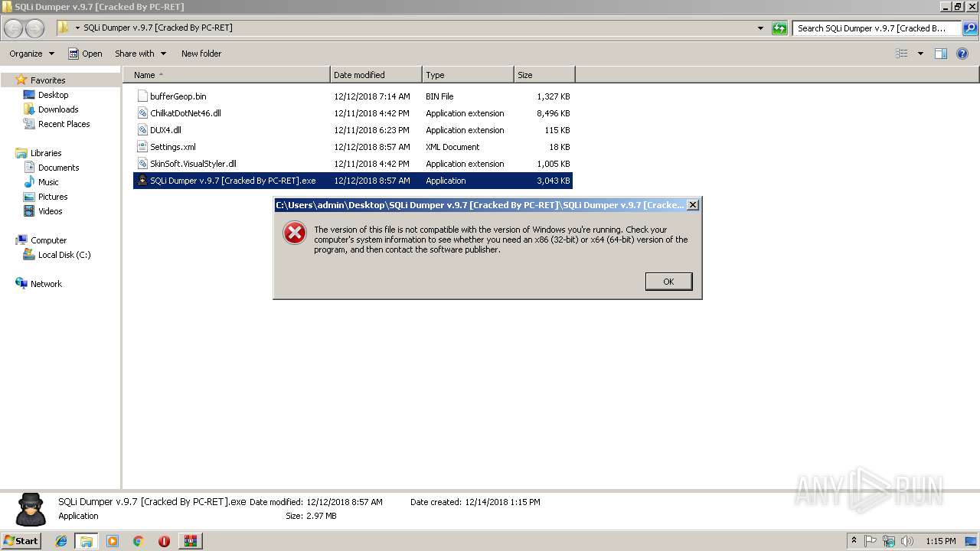Click the New folder button
This screenshot has width=980, height=551.
(x=201, y=54)
